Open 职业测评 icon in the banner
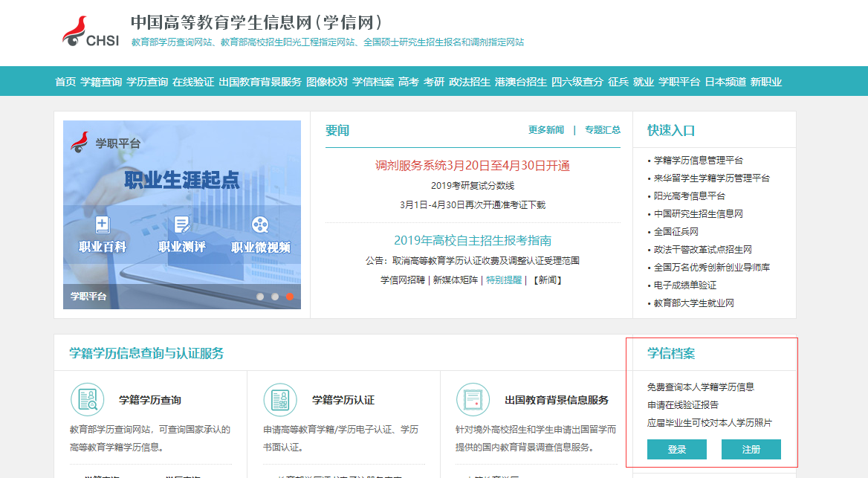This screenshot has height=478, width=868. [x=181, y=225]
